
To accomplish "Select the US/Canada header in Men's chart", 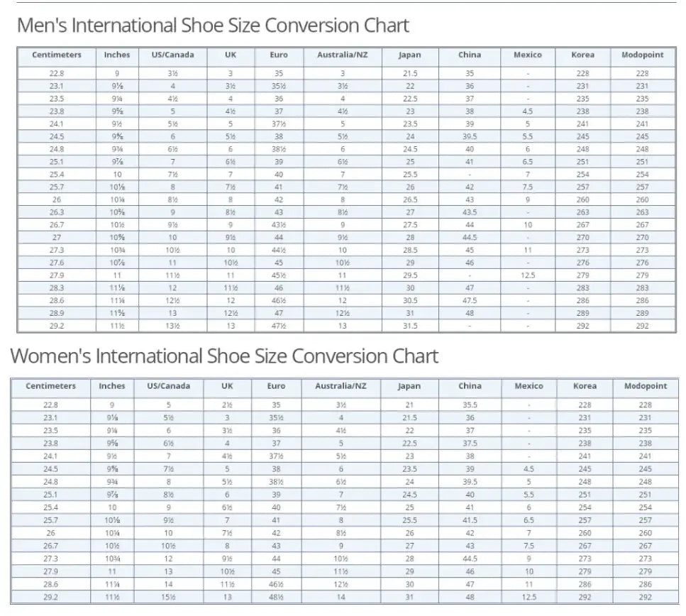I will pyautogui.click(x=172, y=55).
